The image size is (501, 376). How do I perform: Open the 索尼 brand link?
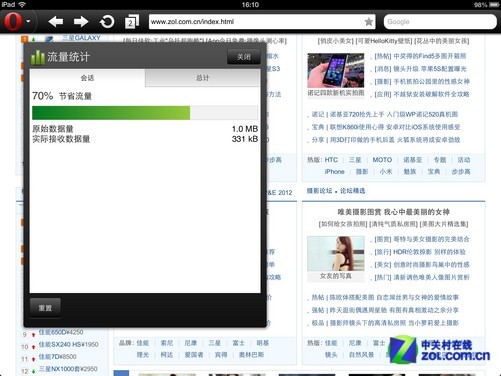[167, 343]
